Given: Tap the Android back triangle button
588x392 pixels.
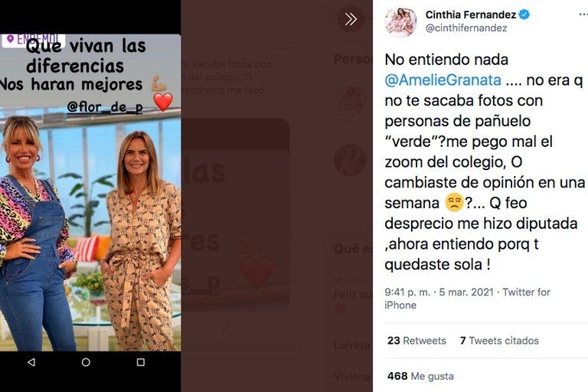Looking at the screenshot, I should [x=31, y=362].
